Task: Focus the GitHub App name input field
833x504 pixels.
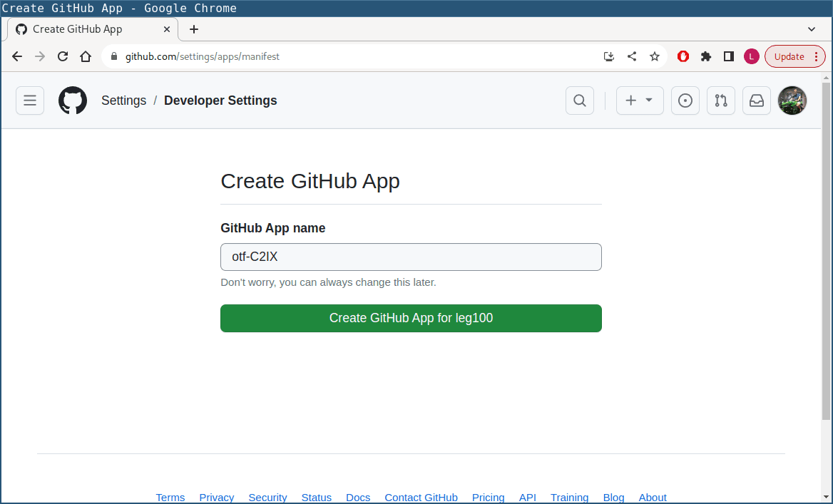Action: (x=412, y=257)
